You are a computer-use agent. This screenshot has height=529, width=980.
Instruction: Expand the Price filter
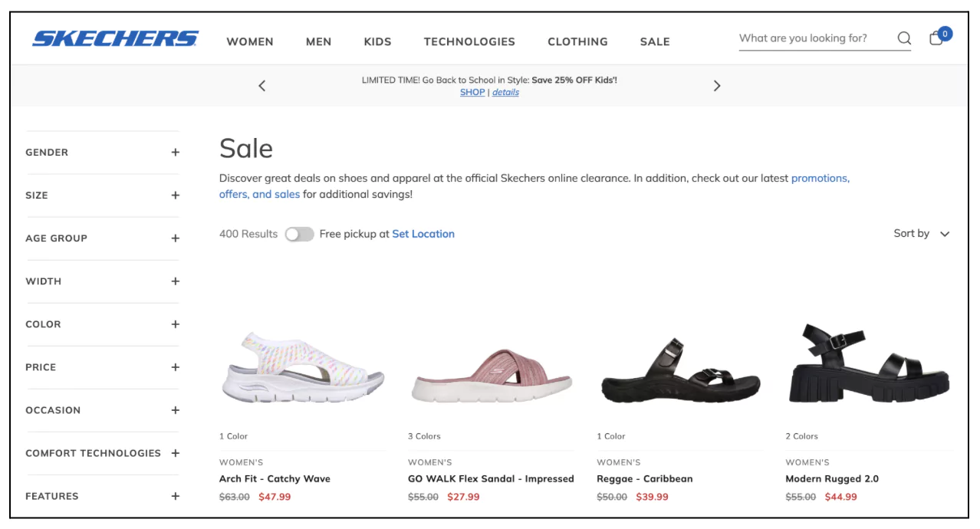[x=102, y=367]
